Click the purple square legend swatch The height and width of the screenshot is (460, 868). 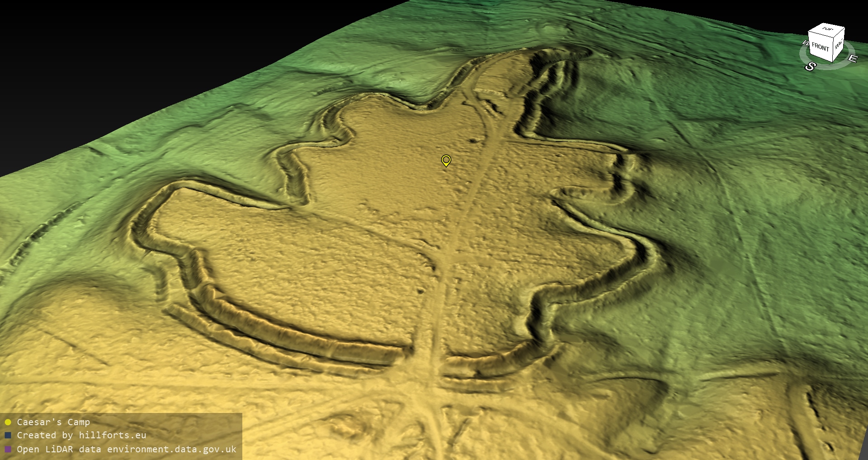pos(8,449)
